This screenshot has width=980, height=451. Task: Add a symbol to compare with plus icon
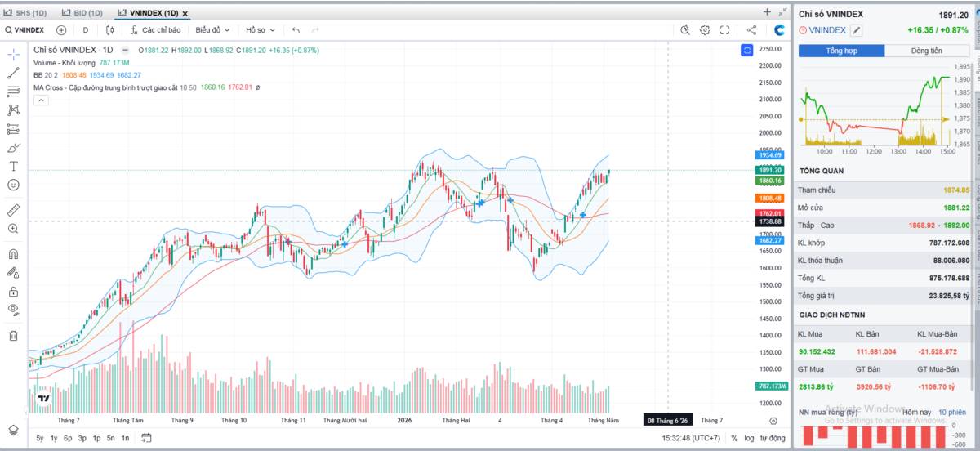[x=61, y=30]
